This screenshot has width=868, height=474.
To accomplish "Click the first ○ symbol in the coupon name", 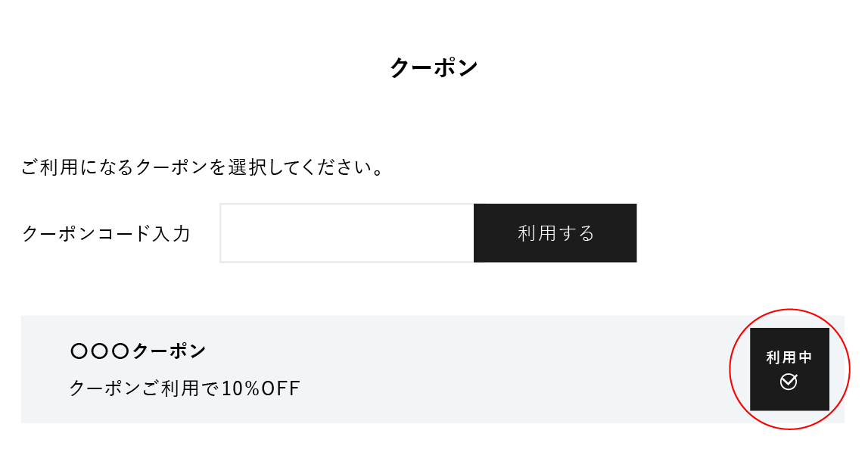I will (79, 351).
